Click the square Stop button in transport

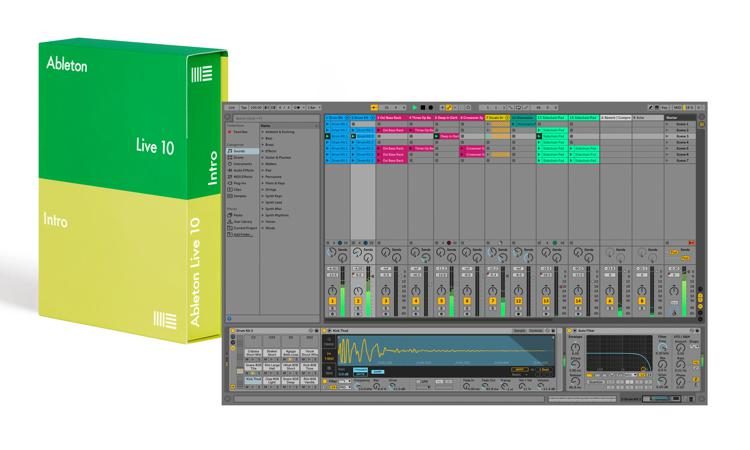(x=422, y=108)
